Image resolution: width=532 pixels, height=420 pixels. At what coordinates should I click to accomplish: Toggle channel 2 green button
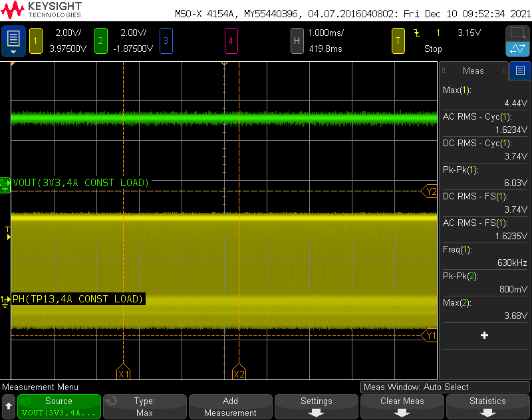coord(101,41)
